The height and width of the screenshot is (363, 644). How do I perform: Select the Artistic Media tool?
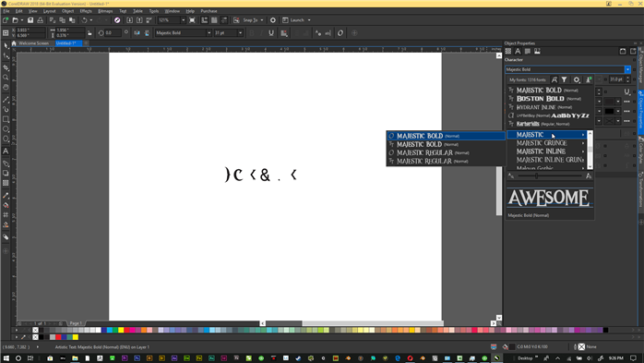pyautogui.click(x=6, y=109)
